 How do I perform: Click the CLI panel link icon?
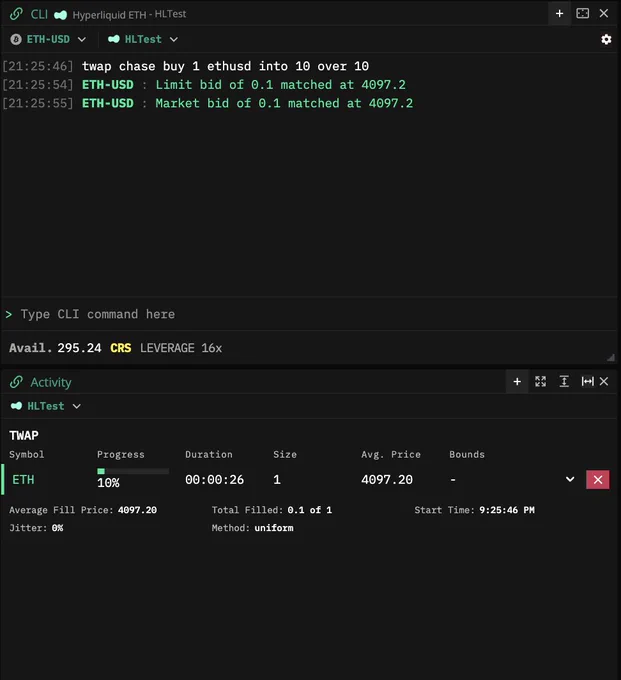pyautogui.click(x=16, y=14)
